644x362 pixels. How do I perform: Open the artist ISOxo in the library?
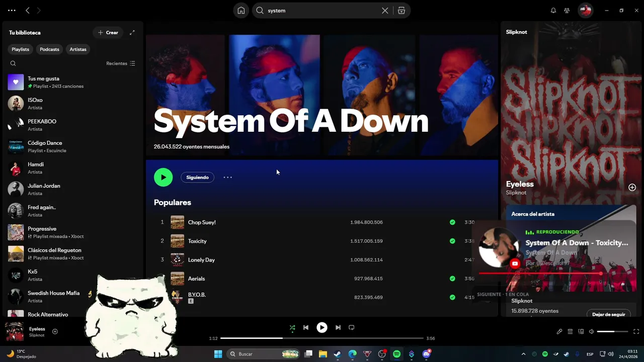pyautogui.click(x=73, y=104)
